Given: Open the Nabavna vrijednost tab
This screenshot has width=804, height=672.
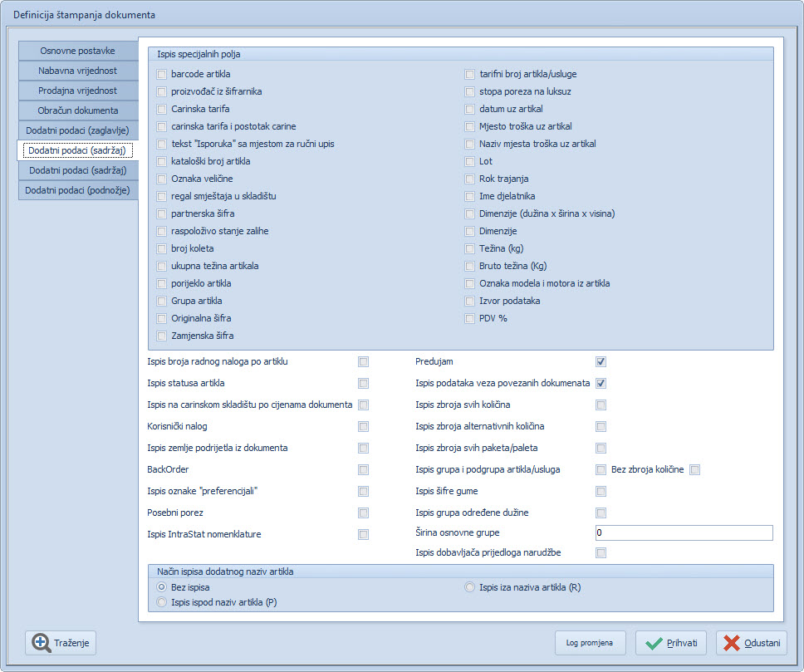Looking at the screenshot, I should (78, 71).
